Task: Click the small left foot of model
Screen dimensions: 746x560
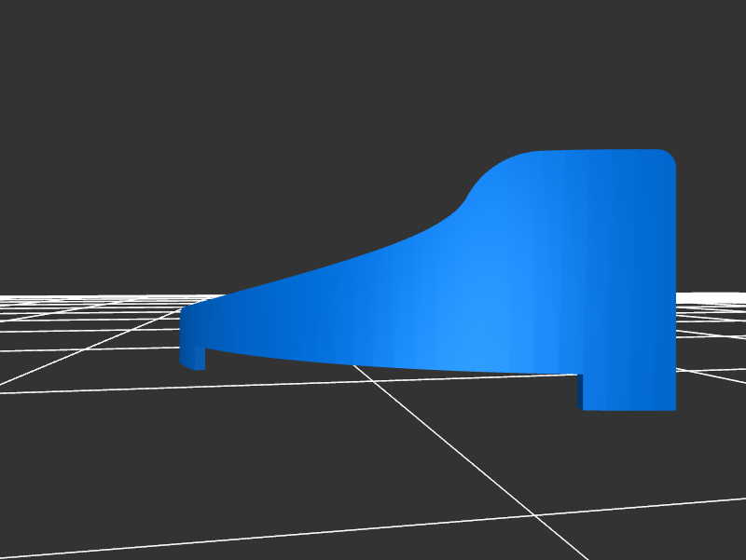Action: point(192,357)
